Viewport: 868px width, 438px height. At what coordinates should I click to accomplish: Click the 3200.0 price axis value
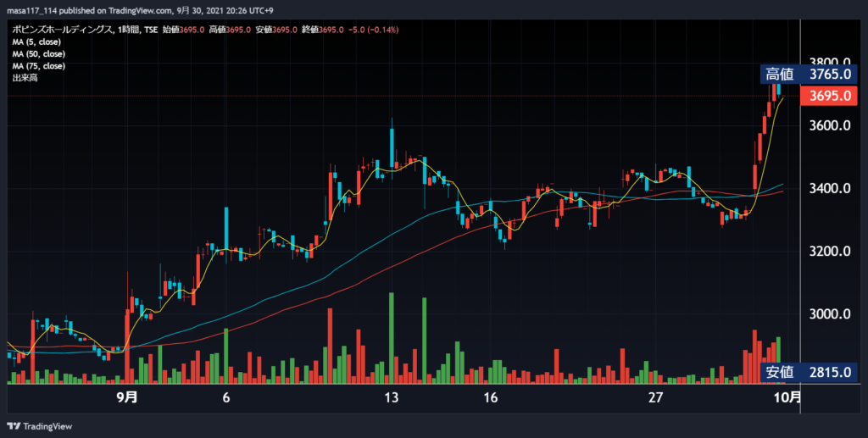coord(830,252)
